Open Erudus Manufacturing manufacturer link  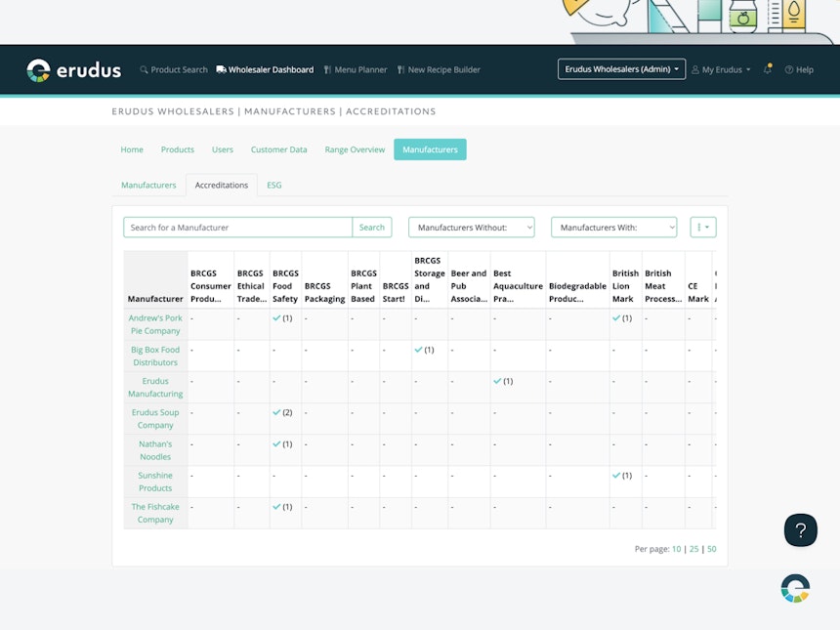point(155,388)
